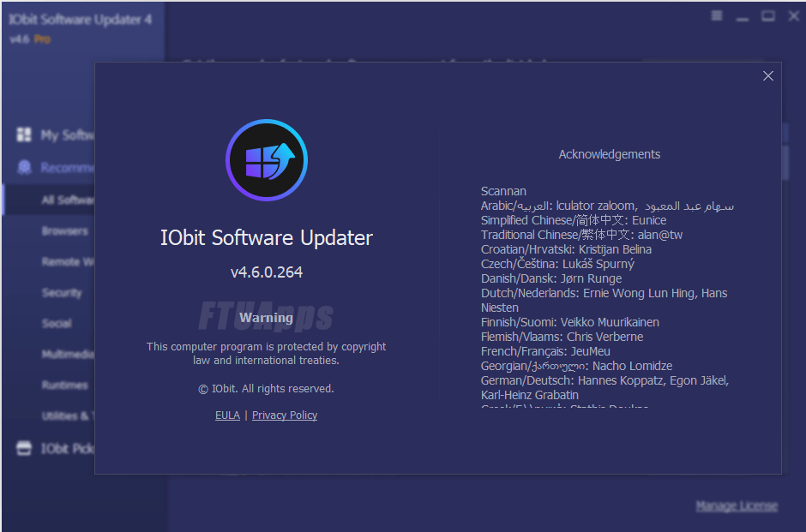Click the IObit Software Updater logo
806x532 pixels.
[267, 159]
